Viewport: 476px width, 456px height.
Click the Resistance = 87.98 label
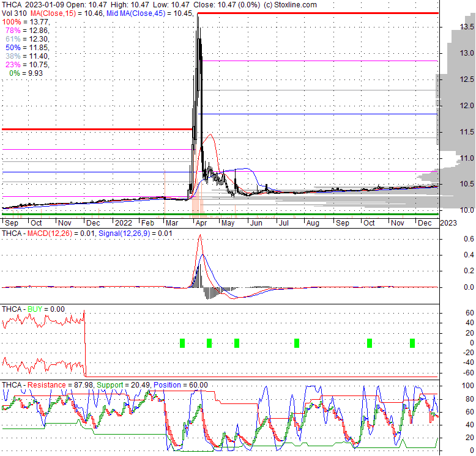60,385
